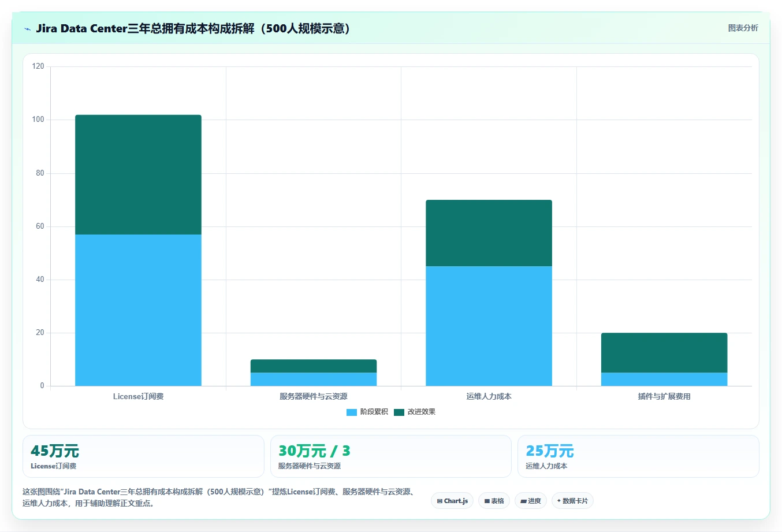
Task: Click the y-axis value 20
Action: click(40, 333)
